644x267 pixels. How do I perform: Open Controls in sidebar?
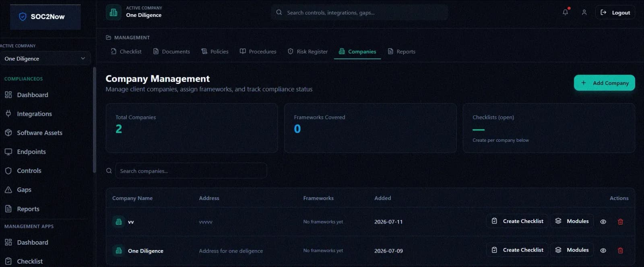pyautogui.click(x=29, y=170)
